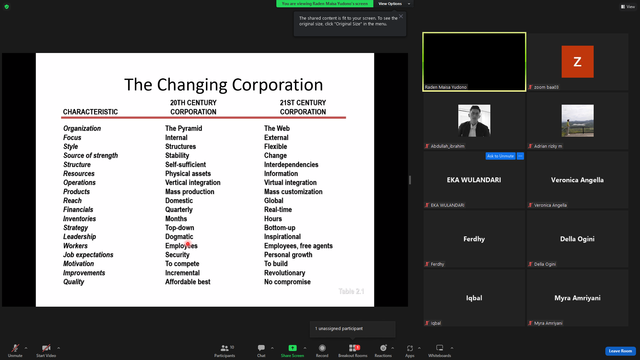Expand the arrow beside Reactions

[x=393, y=348]
